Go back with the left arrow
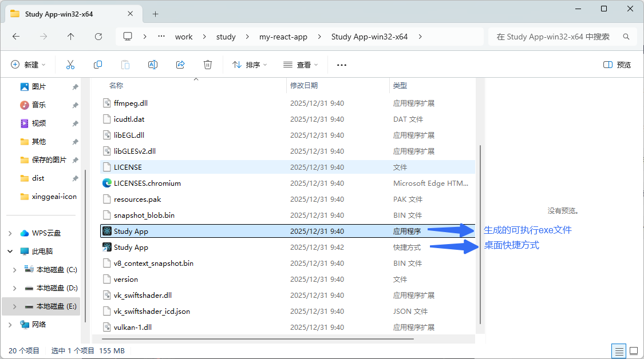 point(16,37)
